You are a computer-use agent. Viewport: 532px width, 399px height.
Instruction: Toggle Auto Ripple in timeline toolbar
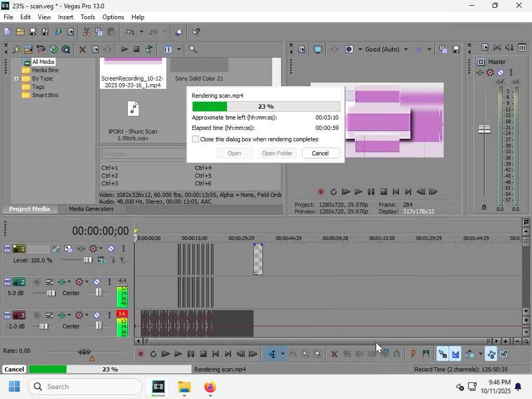click(x=470, y=354)
